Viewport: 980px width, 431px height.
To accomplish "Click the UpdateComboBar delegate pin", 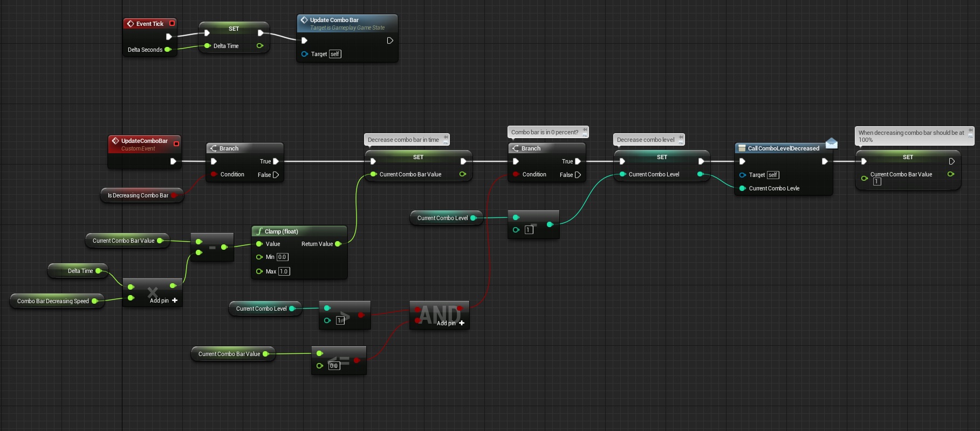I will [176, 143].
